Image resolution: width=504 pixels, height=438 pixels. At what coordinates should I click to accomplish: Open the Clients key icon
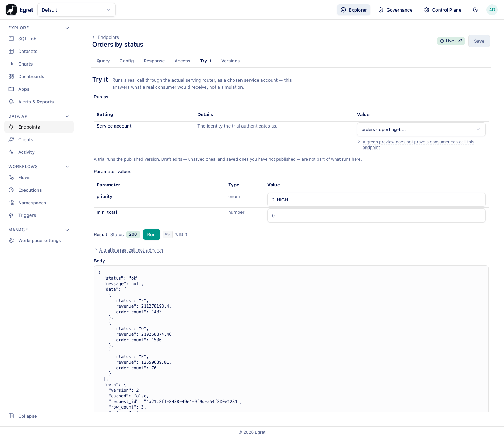(x=11, y=139)
